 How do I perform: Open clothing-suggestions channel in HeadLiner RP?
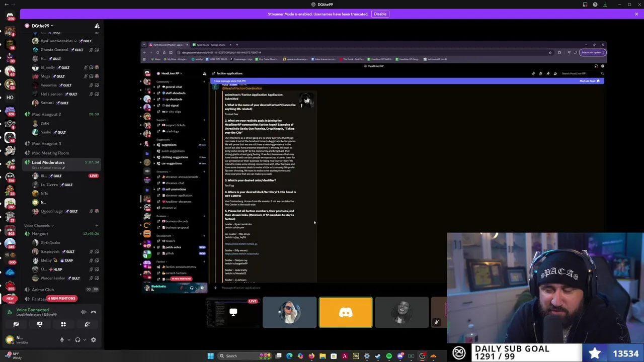[x=174, y=157]
